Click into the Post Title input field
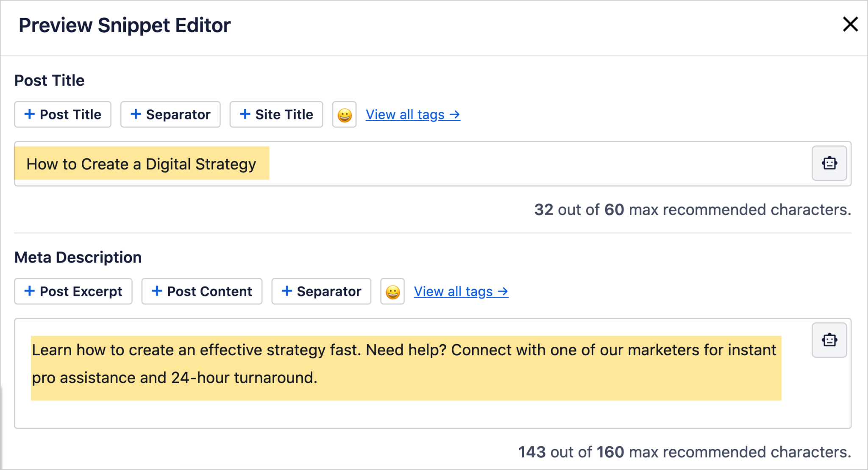Screen dimensions: 868x470 (433, 164)
